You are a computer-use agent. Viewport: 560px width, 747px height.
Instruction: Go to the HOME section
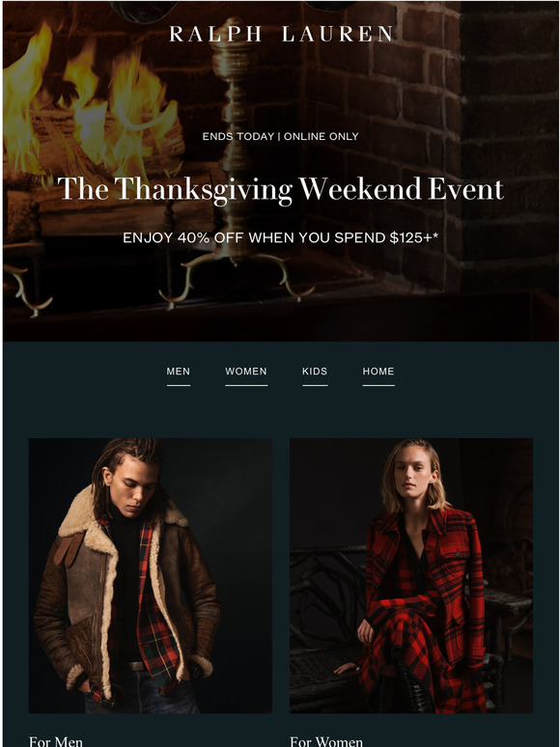378,372
